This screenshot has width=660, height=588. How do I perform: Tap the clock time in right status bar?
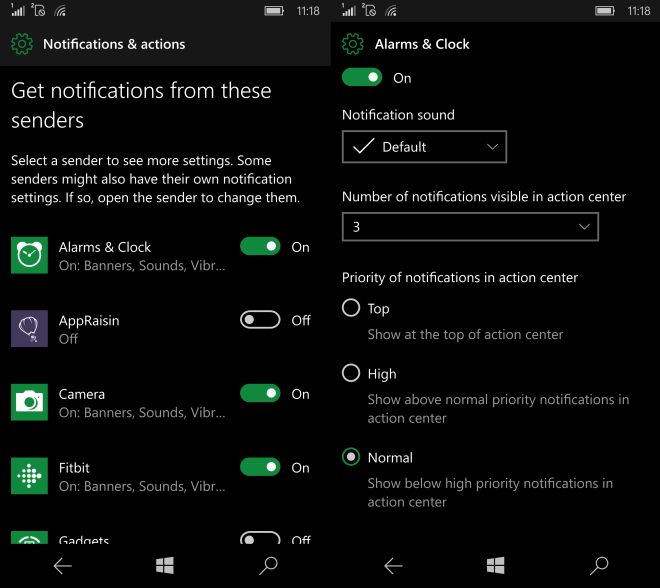(x=639, y=11)
